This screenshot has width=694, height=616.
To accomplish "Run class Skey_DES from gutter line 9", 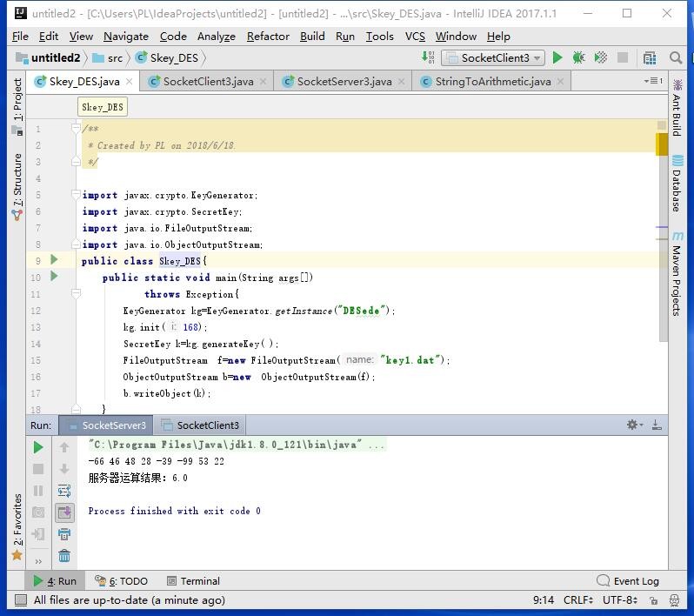I will [x=55, y=259].
